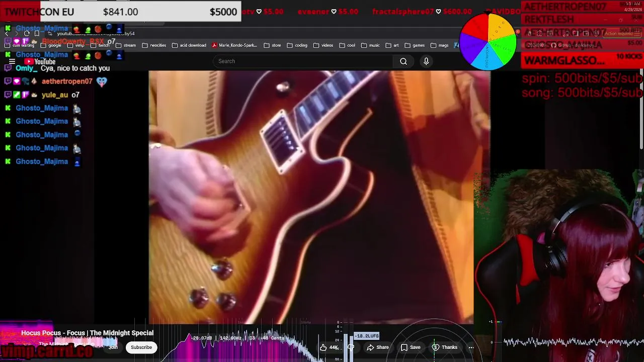The image size is (644, 362).
Task: Click Omly_ username in chat
Action: point(26,68)
